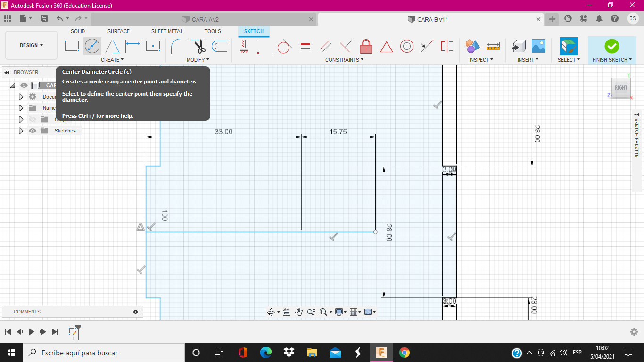Viewport: 644px width, 362px height.
Task: Toggle visibility of the root CARA component
Action: click(24, 85)
